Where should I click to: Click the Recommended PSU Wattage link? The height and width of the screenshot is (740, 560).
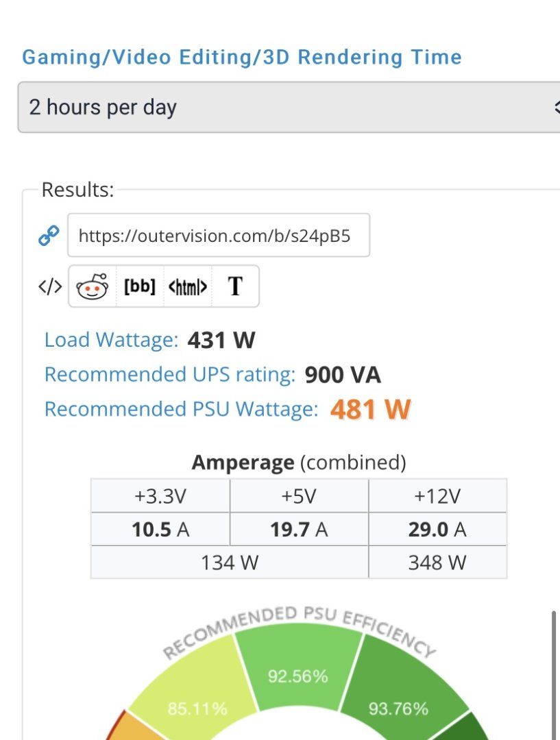(181, 409)
